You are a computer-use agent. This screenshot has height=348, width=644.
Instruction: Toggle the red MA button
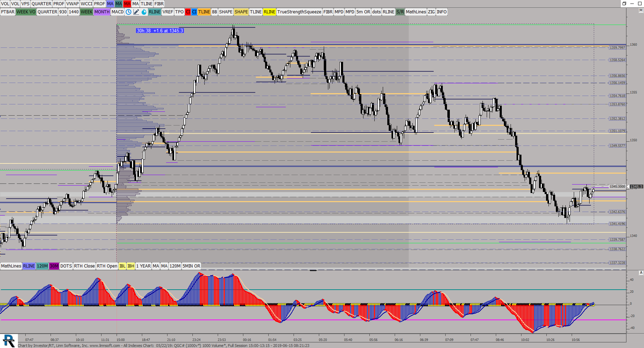(x=127, y=4)
